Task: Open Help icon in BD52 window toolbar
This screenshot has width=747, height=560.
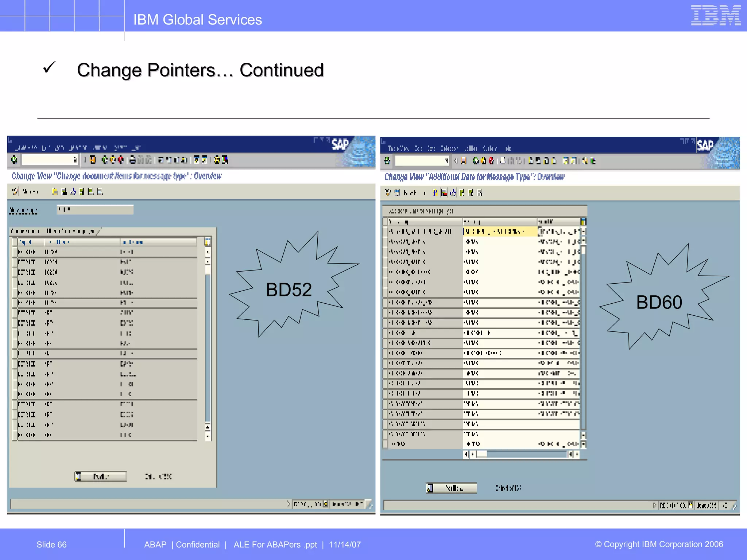Action: point(217,160)
